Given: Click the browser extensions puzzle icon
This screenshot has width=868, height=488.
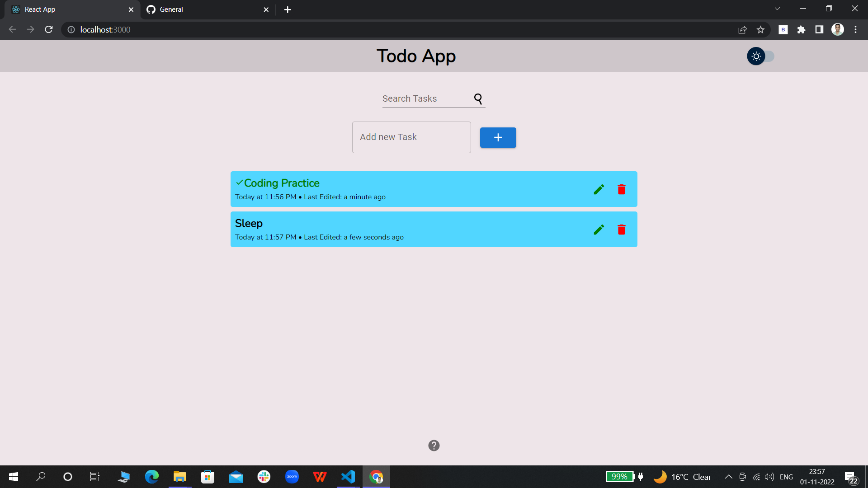Looking at the screenshot, I should [x=801, y=30].
